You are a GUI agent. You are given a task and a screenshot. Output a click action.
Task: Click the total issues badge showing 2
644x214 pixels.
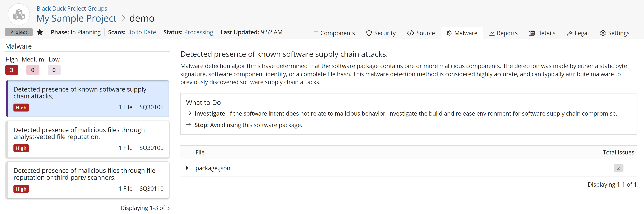point(618,168)
